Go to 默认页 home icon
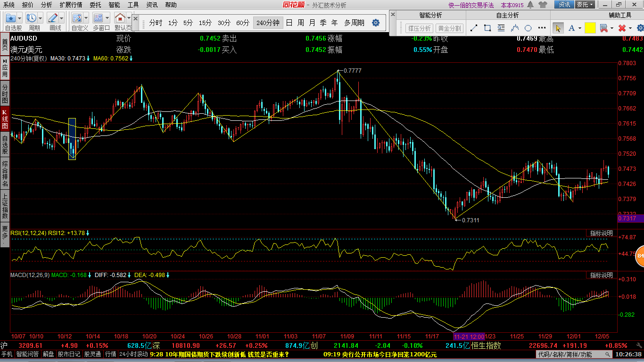 click(120, 18)
